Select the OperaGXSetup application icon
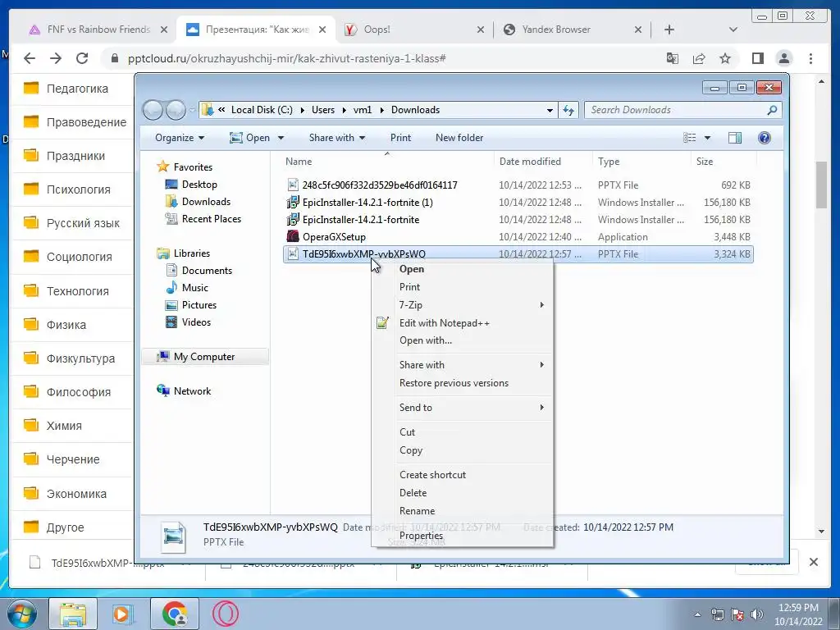Image resolution: width=840 pixels, height=630 pixels. (293, 236)
